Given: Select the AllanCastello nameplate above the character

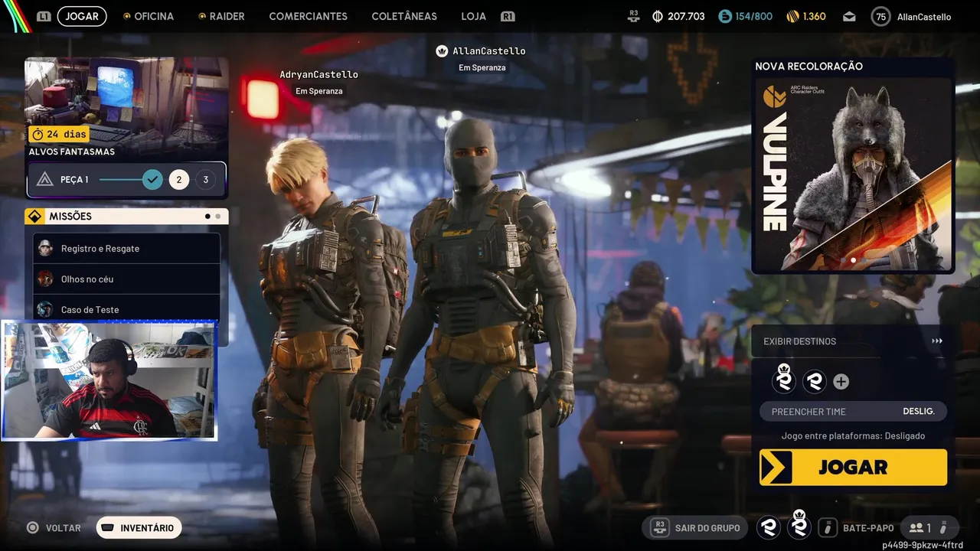Looking at the screenshot, I should click(489, 51).
